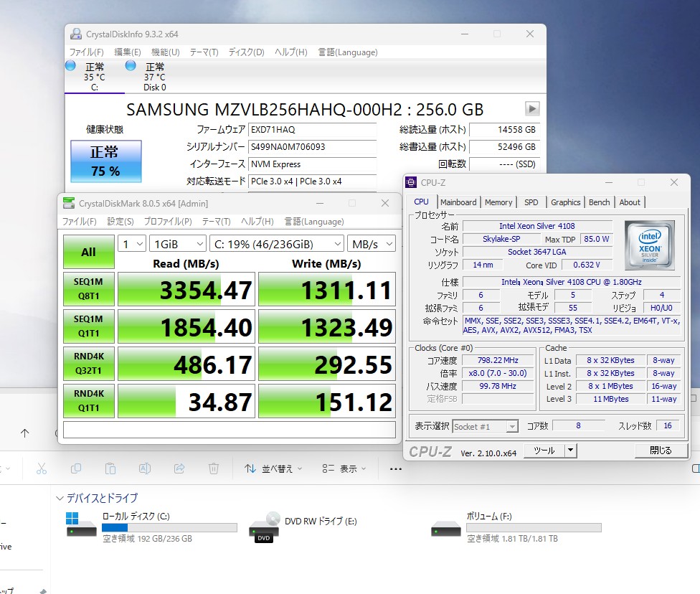Switch to Mainboard tab in CPU-Z
700x594 pixels.
pyautogui.click(x=458, y=202)
